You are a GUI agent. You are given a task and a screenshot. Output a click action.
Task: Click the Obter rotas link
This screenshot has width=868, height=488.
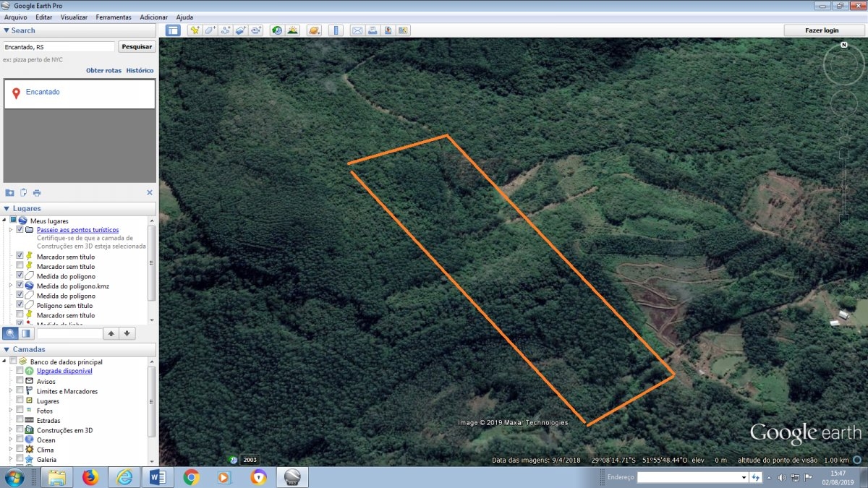pos(103,71)
